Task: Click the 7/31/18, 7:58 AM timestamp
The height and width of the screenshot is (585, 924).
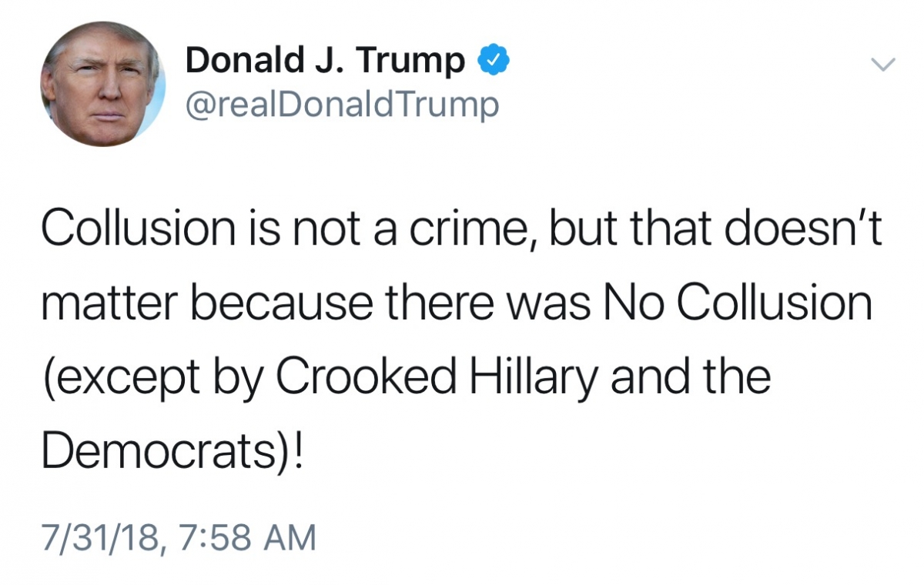Action: [179, 537]
